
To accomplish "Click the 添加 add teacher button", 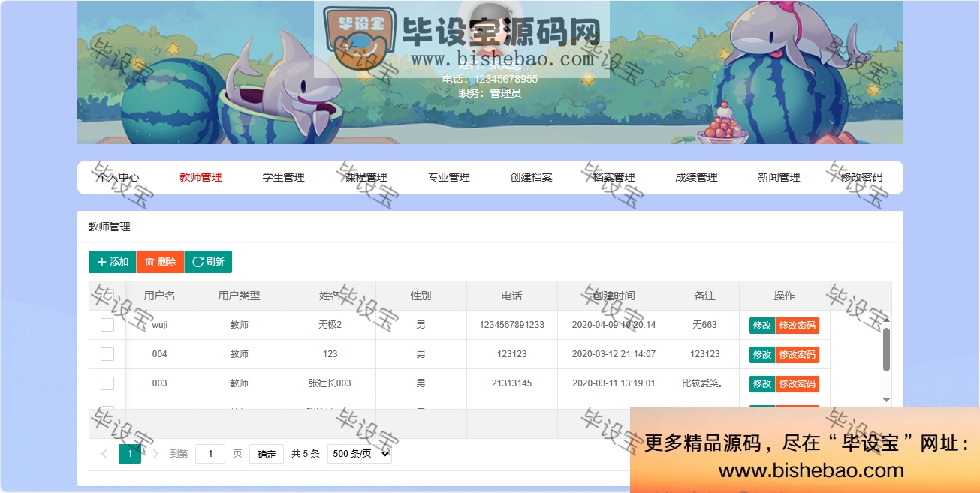I will [x=112, y=262].
